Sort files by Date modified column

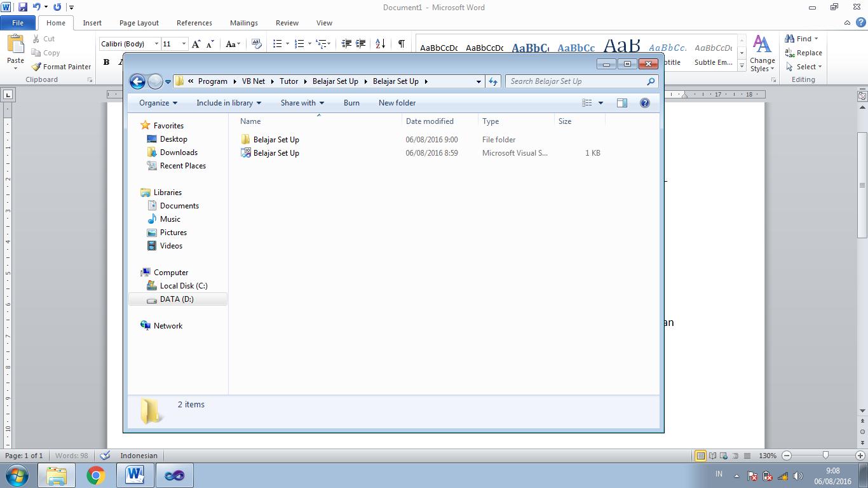(440, 121)
